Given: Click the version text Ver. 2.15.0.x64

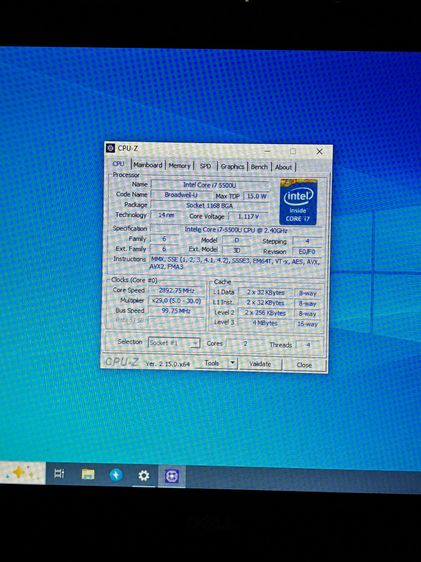Looking at the screenshot, I should click(x=168, y=363).
